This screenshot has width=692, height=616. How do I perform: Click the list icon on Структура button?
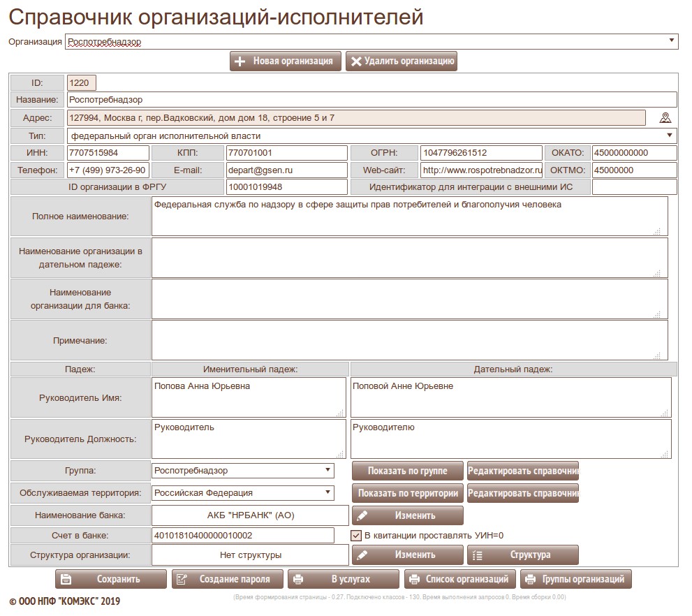click(x=477, y=555)
